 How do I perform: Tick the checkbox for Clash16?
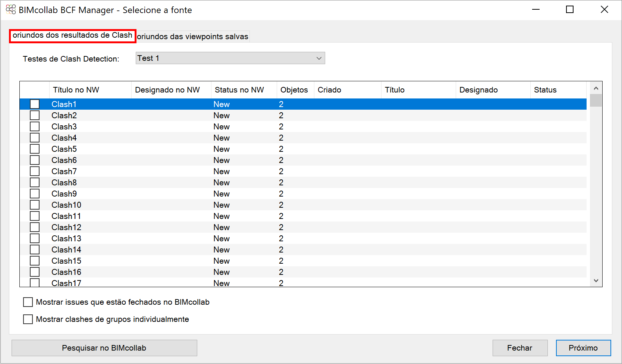[x=35, y=272]
